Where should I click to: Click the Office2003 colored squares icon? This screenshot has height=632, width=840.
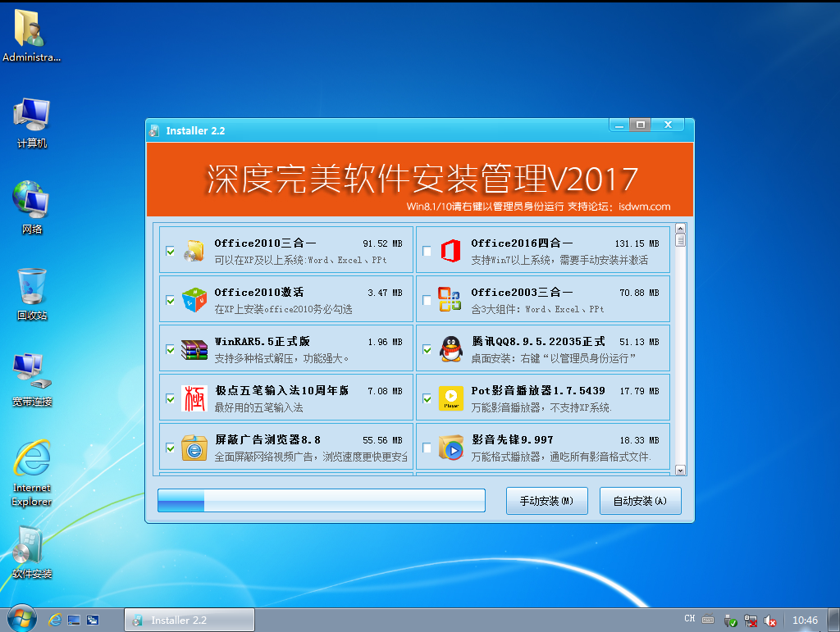pyautogui.click(x=450, y=299)
